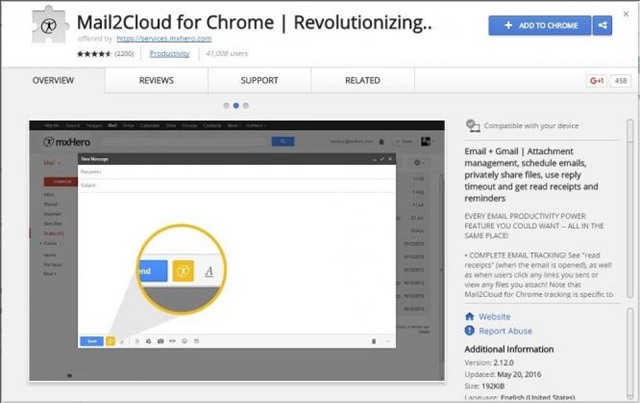The height and width of the screenshot is (403, 640).
Task: Click the Compatible with your device icon
Action: point(473,126)
